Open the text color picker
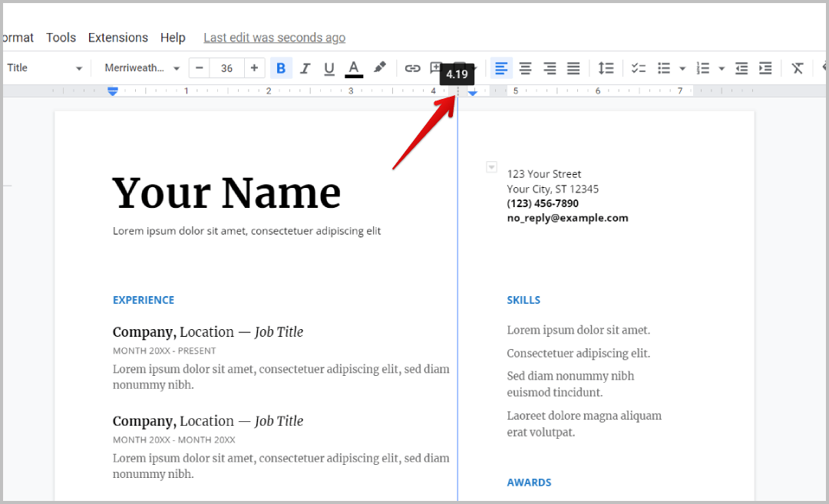The height and width of the screenshot is (504, 829). point(354,68)
